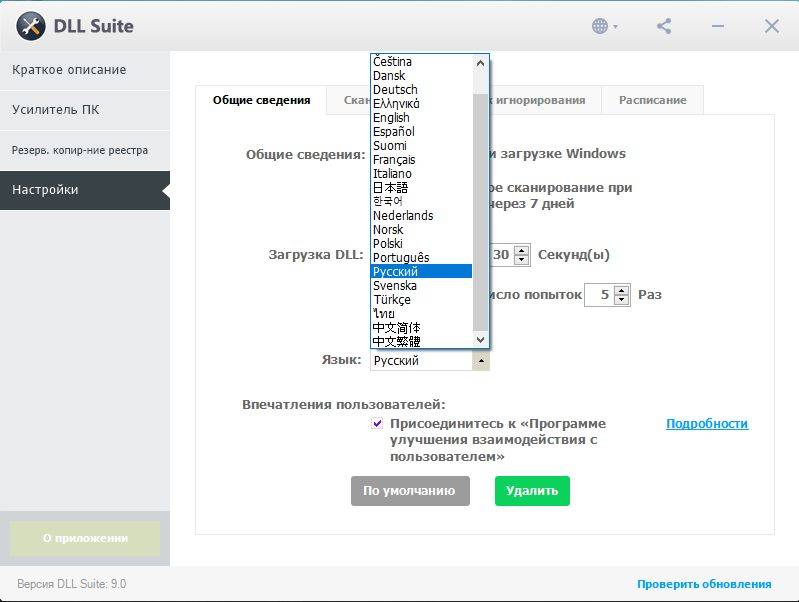
Task: Choose Italiano in language list
Action: click(421, 174)
